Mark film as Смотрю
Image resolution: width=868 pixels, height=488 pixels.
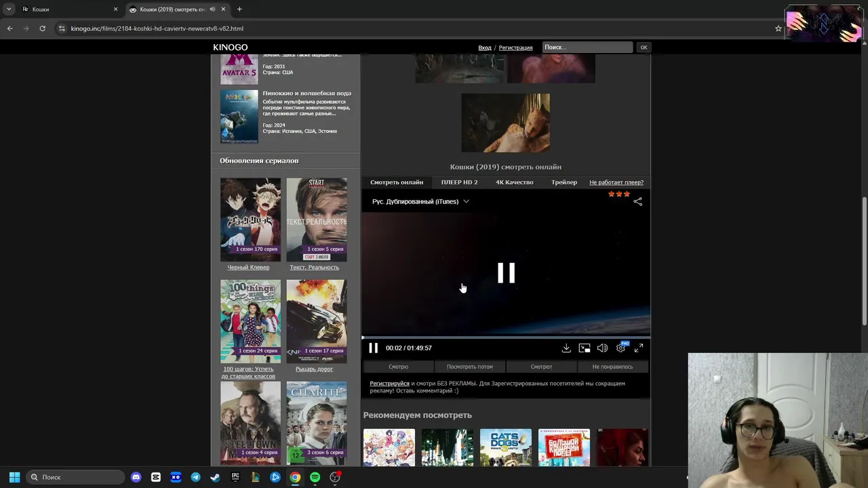coord(398,367)
